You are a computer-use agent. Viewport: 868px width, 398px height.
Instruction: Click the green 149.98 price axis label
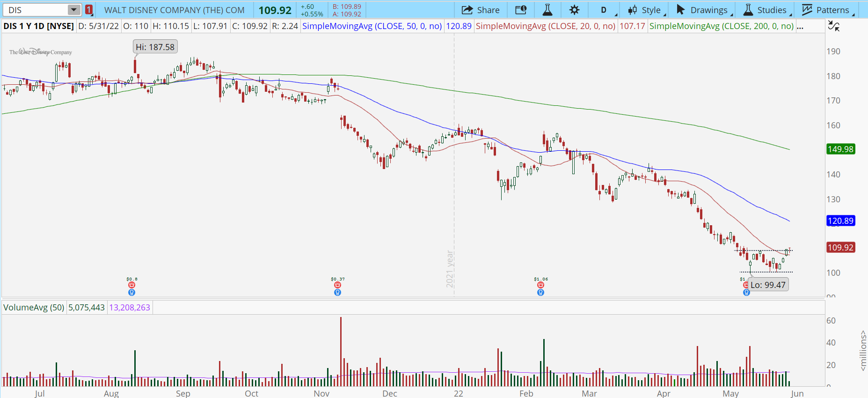841,149
